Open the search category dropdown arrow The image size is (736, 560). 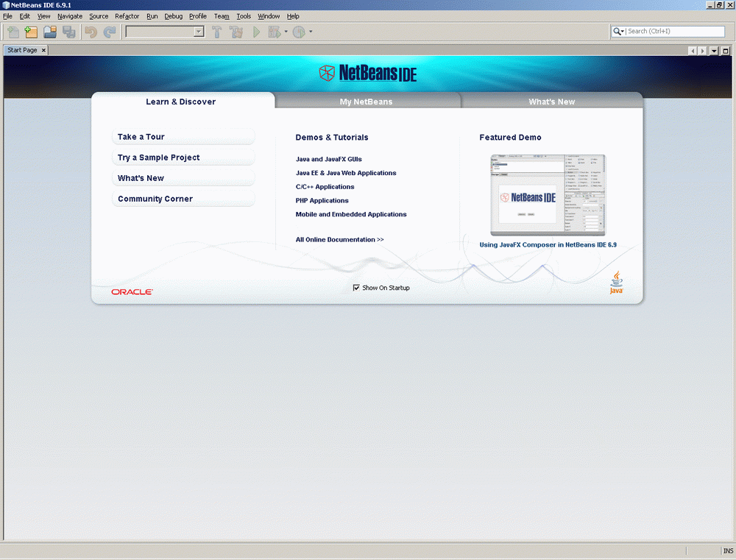(x=623, y=32)
